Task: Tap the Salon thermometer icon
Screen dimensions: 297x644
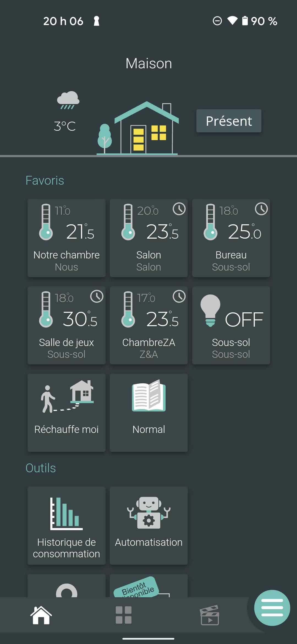Action: coord(128,222)
